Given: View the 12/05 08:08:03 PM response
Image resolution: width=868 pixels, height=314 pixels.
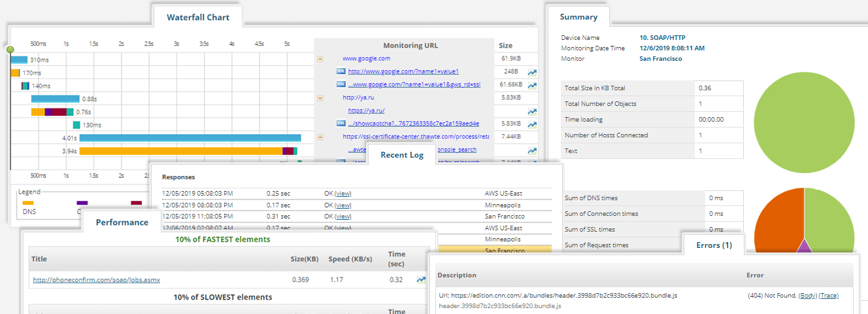Looking at the screenshot, I should pos(342,205).
